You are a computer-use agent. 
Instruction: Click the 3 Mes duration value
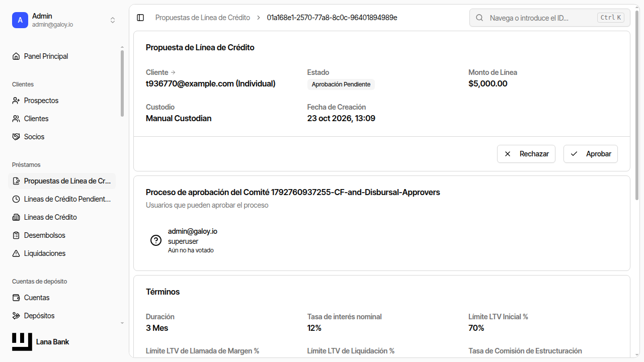pos(157,328)
